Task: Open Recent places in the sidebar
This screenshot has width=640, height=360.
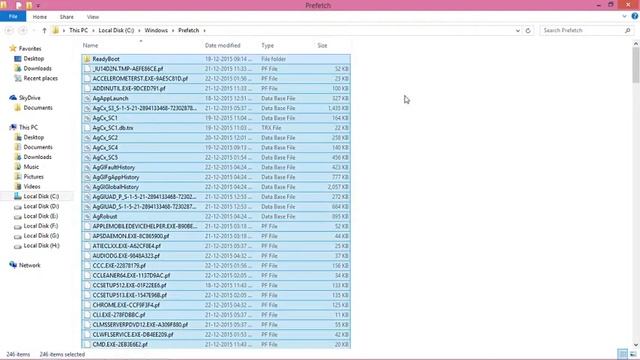Action: pos(40,78)
